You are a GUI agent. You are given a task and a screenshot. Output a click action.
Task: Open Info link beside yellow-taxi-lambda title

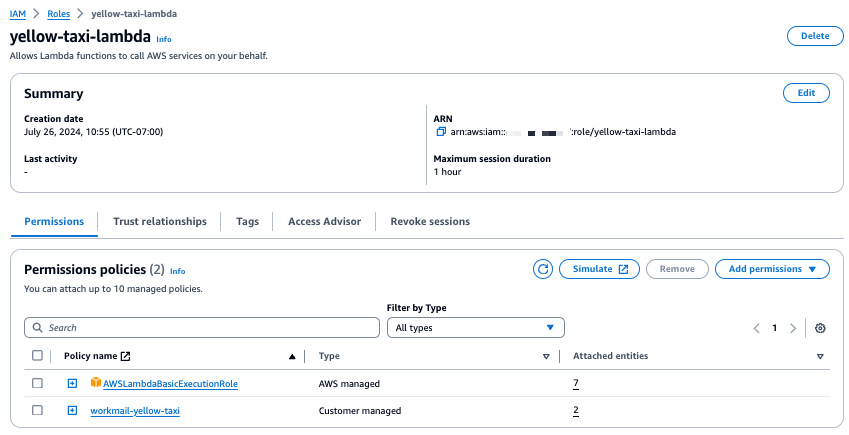[x=164, y=39]
